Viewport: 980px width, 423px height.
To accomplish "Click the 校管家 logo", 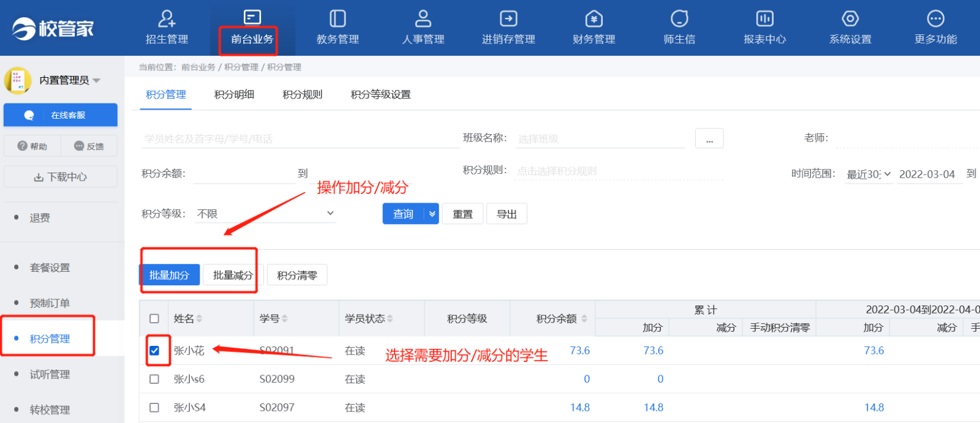I will (x=53, y=28).
